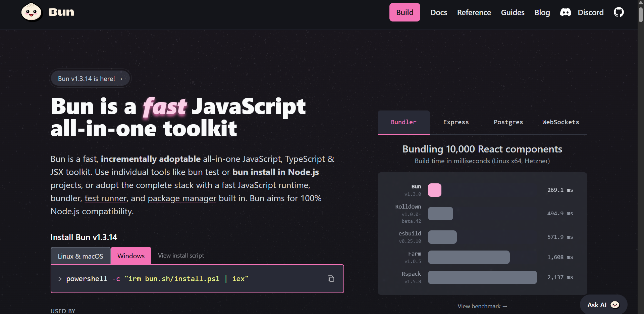Click the 1,608 ms value
Viewport: 644px width, 314px height.
[560, 257]
